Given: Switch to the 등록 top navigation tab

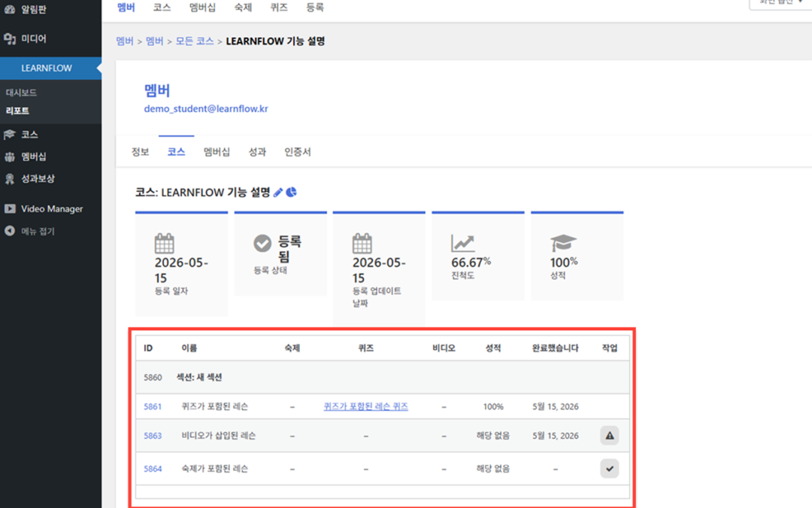Looking at the screenshot, I should [315, 8].
